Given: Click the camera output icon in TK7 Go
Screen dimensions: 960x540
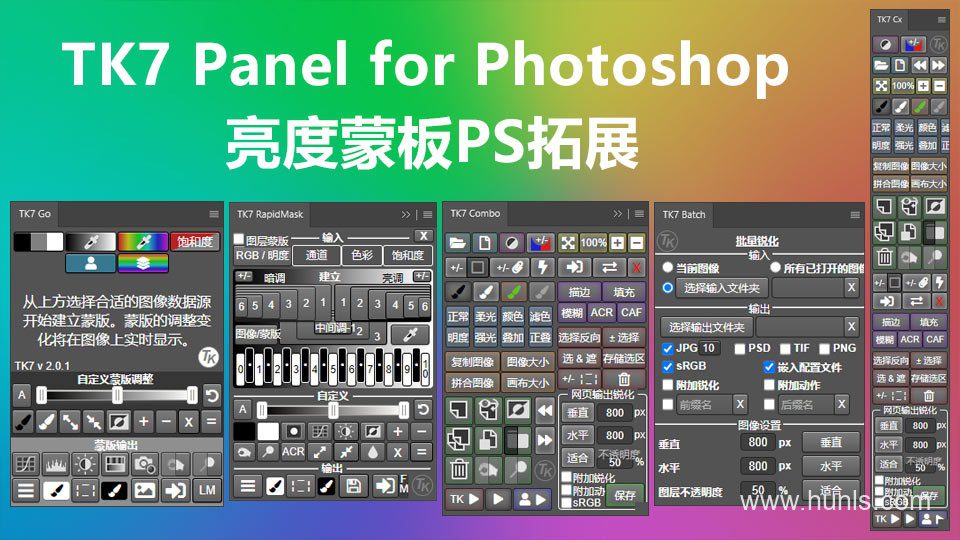Looking at the screenshot, I should (144, 464).
